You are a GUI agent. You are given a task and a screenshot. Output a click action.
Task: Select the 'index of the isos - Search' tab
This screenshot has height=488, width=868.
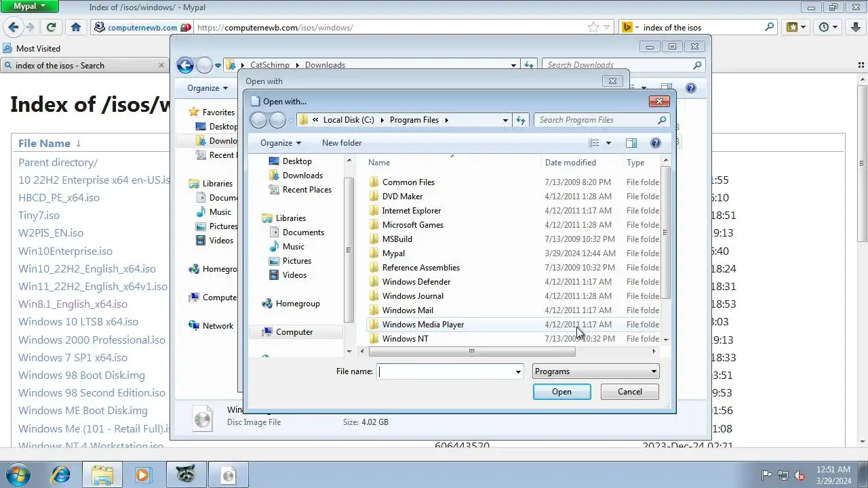click(83, 66)
